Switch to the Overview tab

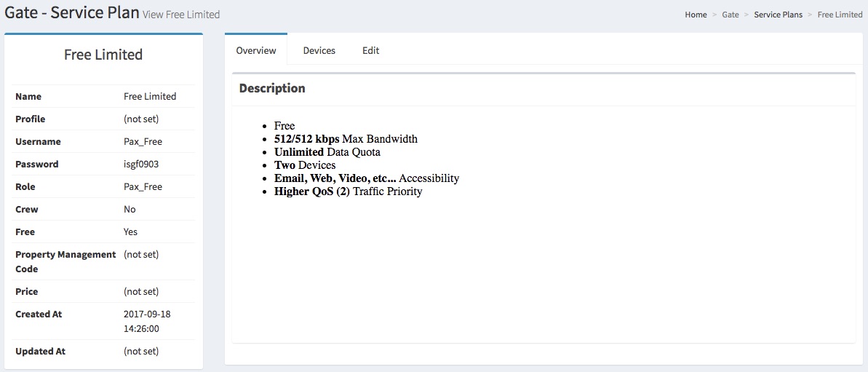point(256,50)
